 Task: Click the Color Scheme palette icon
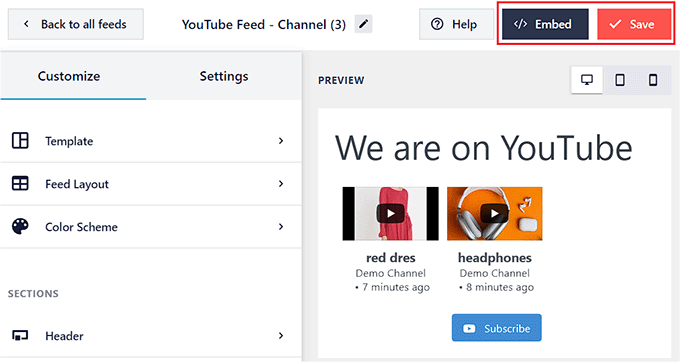click(x=20, y=227)
